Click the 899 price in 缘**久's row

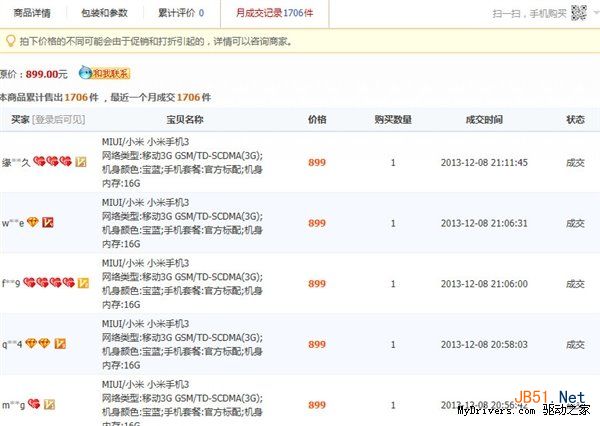click(x=317, y=162)
